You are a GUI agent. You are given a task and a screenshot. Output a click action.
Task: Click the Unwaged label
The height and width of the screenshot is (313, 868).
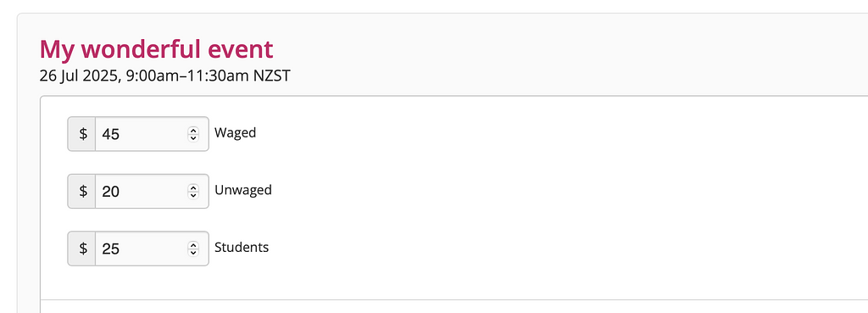click(x=243, y=190)
